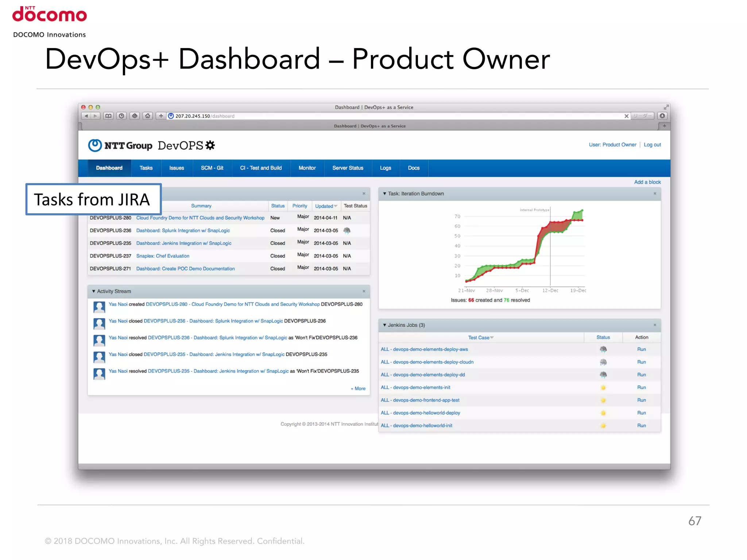Click sunny status icon for frontend-app-test job
Viewport: 747px width, 560px height.
603,400
